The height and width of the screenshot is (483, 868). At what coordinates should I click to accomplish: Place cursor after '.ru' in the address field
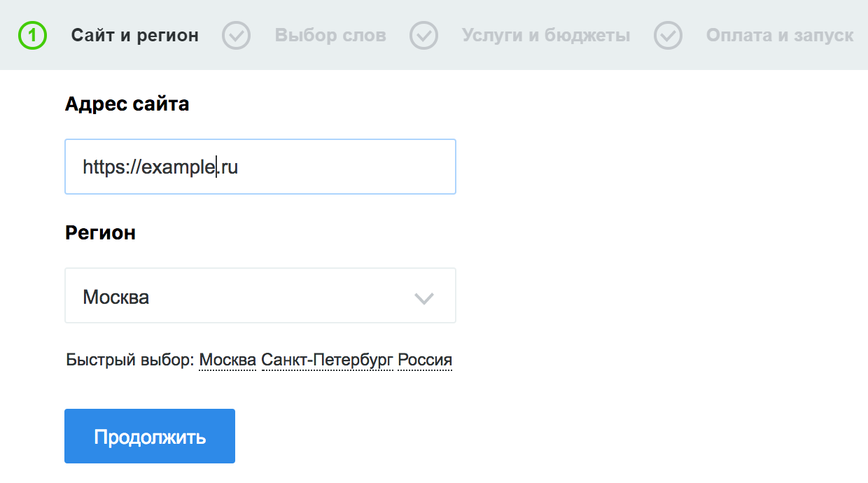click(239, 167)
